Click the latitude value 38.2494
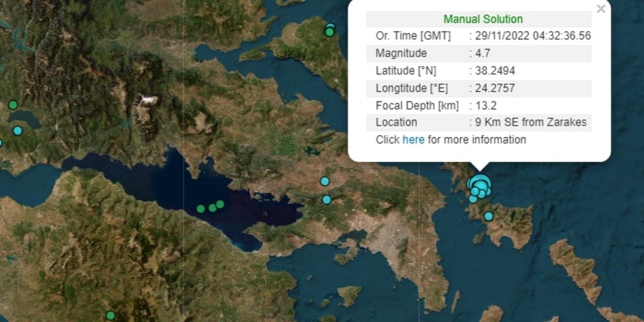This screenshot has width=644, height=322. click(x=495, y=71)
